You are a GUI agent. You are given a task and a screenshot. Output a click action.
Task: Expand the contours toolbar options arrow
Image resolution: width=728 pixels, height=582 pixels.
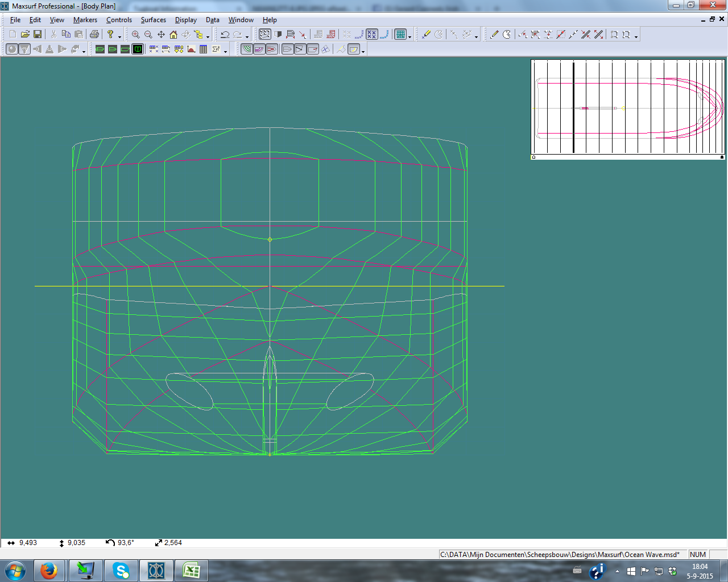363,51
